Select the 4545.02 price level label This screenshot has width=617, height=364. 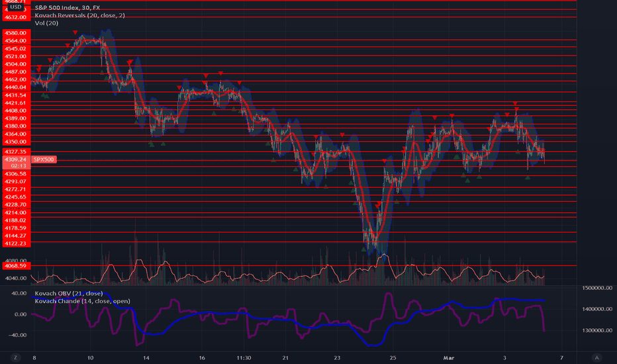click(16, 49)
